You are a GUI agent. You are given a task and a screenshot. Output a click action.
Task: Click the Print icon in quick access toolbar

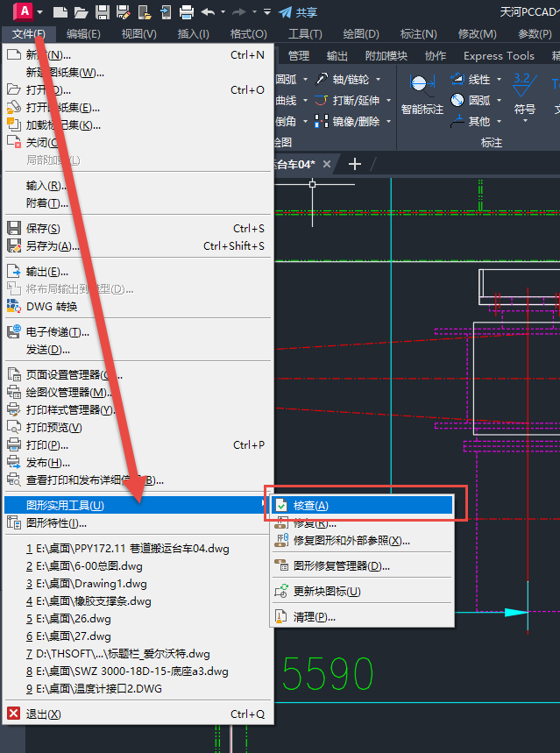pos(186,11)
